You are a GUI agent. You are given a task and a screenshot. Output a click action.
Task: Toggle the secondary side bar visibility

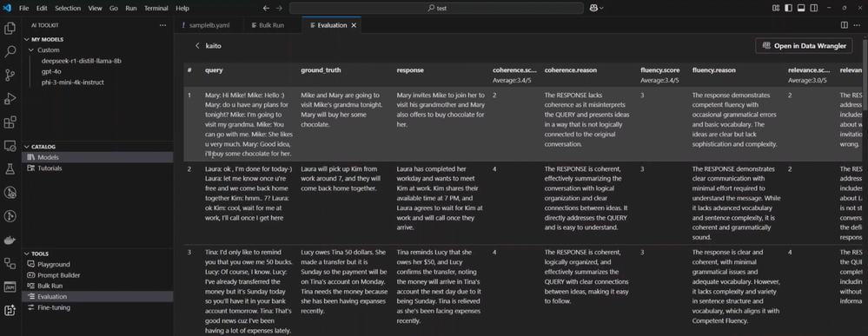pyautogui.click(x=814, y=8)
